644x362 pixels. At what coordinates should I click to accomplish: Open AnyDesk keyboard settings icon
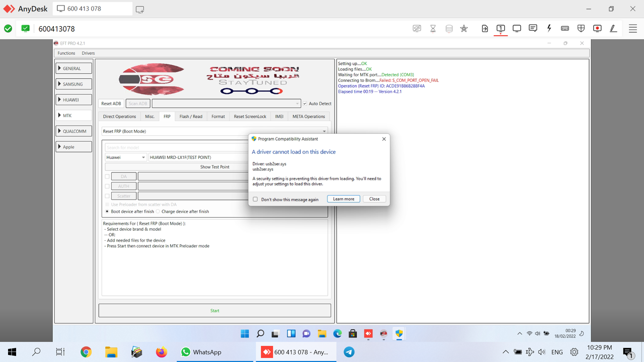coord(565,29)
